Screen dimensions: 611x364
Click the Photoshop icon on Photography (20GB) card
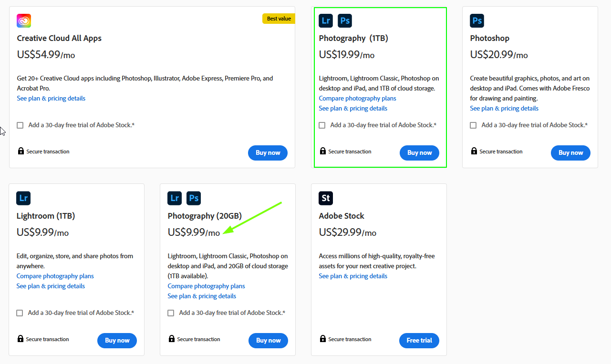(x=194, y=198)
